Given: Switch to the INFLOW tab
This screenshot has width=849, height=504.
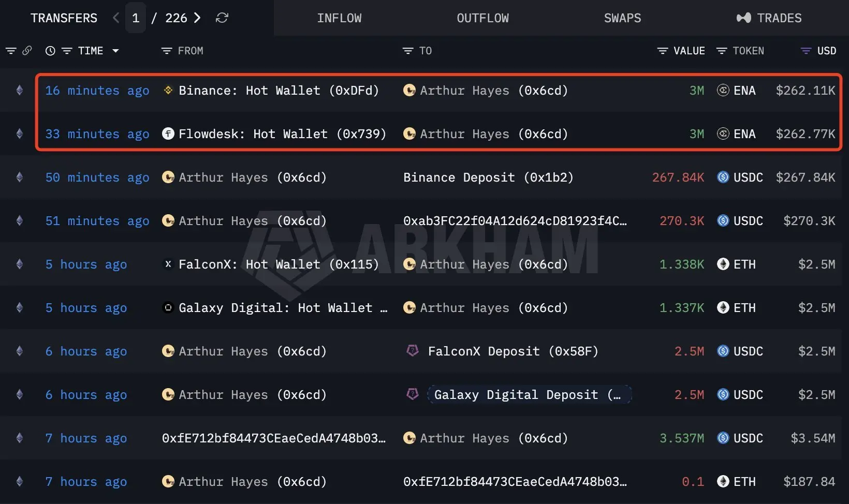Looking at the screenshot, I should click(x=339, y=18).
